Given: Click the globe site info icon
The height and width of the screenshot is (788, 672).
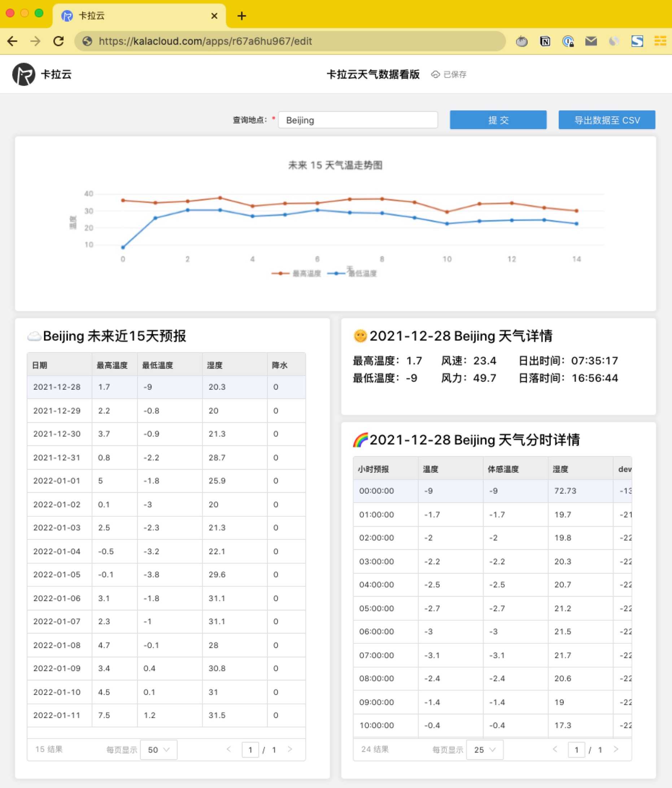Looking at the screenshot, I should click(87, 41).
